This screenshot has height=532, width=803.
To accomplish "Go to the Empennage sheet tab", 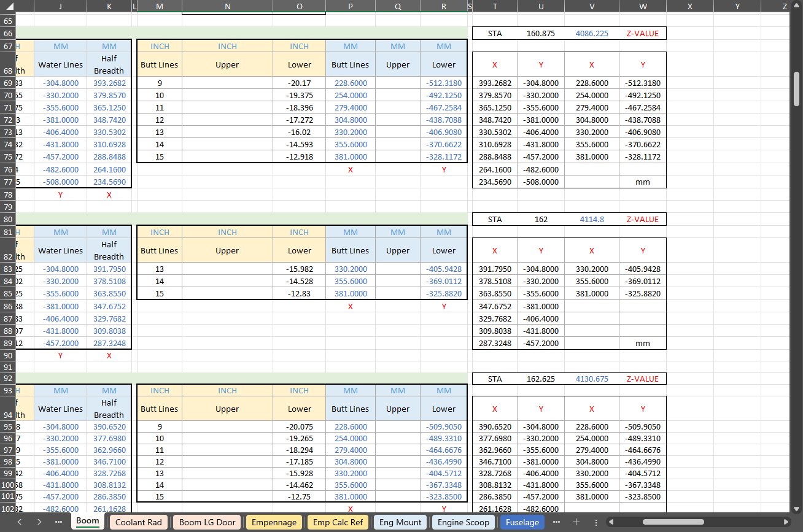I will [x=274, y=522].
